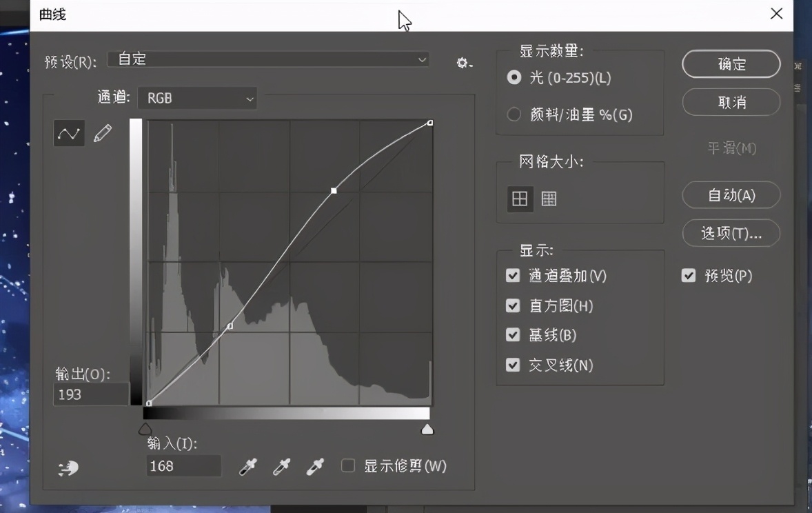Pick the white point eyedropper
Image resolution: width=812 pixels, height=513 pixels.
[315, 466]
